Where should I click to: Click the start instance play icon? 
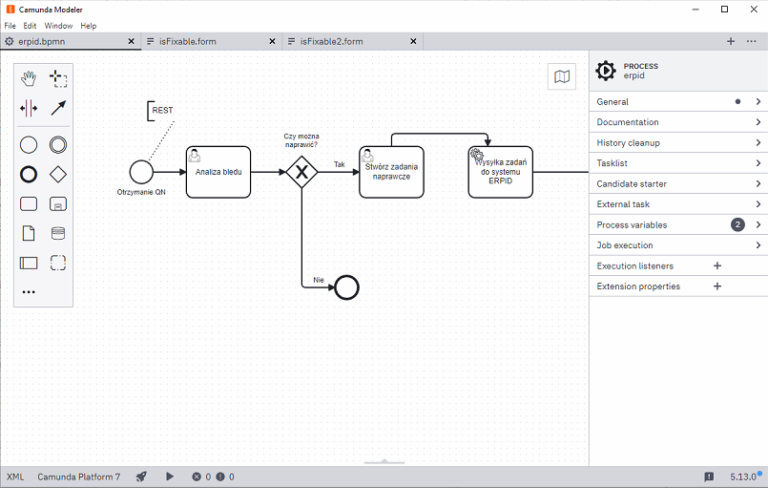169,477
